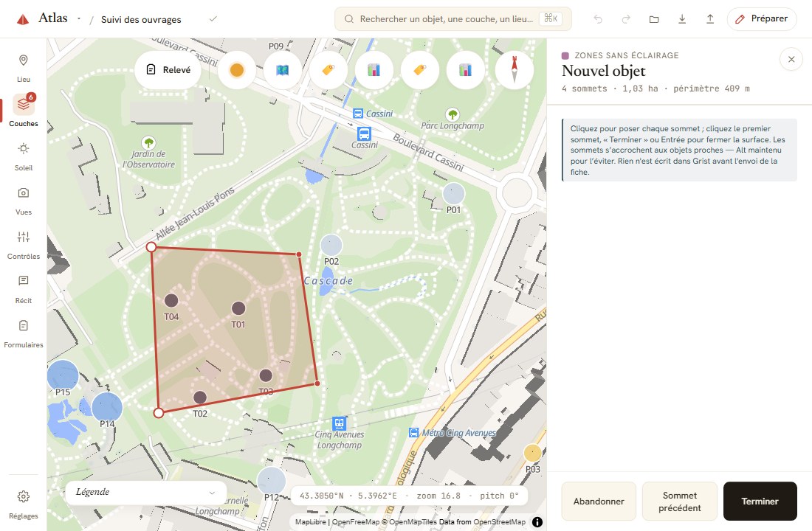Close the Nouvel objet panel
The height and width of the screenshot is (531, 812).
click(x=791, y=60)
